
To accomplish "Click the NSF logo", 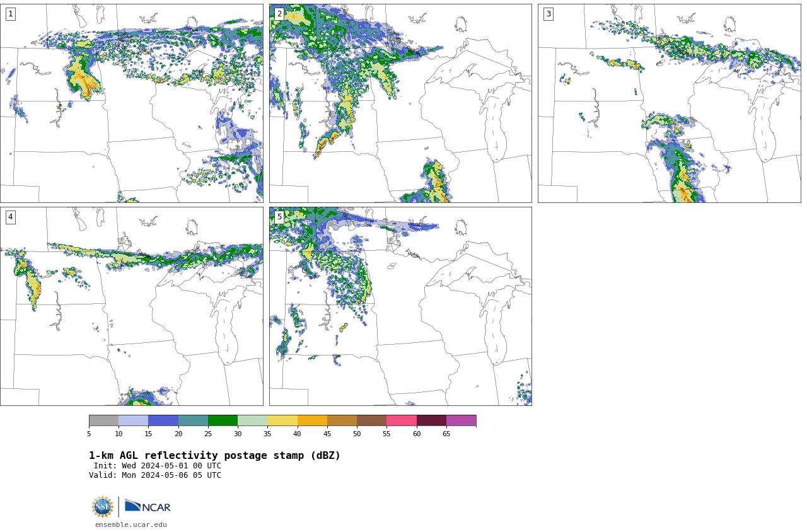I will (102, 507).
